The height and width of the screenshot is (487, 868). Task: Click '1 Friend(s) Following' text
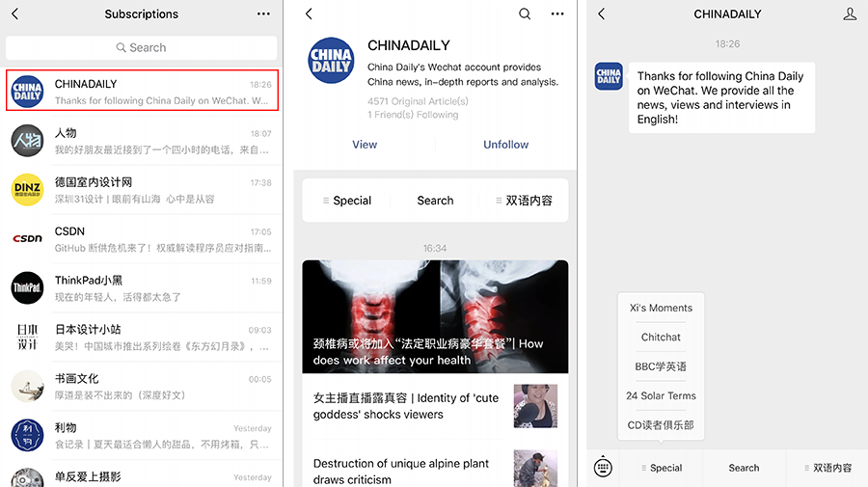tap(413, 115)
